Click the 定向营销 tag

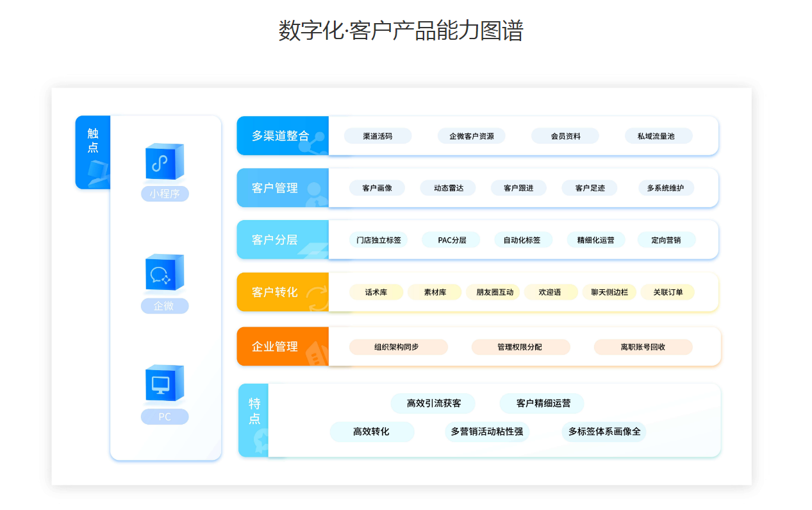666,240
